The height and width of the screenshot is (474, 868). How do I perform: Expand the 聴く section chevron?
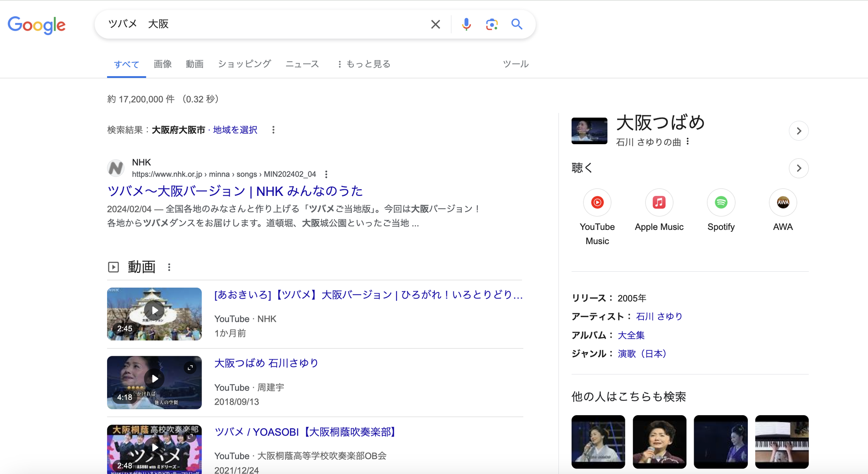point(798,168)
